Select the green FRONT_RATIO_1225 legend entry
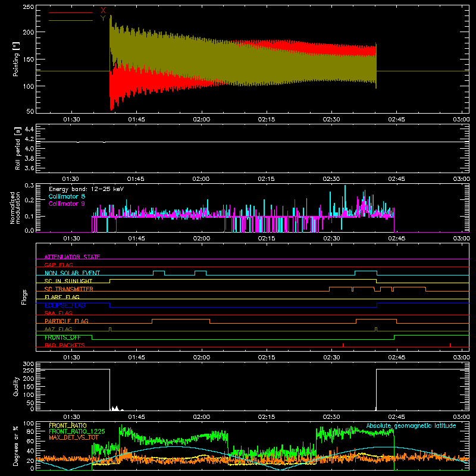Screen dimensions: 476x476 [77, 431]
